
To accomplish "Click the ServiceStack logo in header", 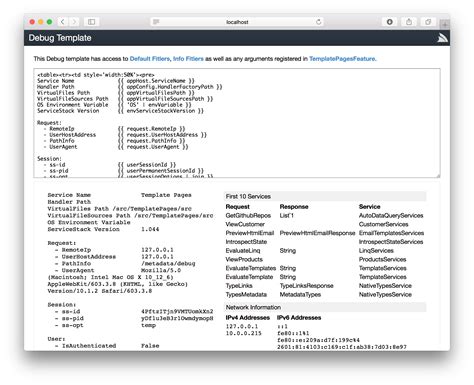I will click(x=442, y=38).
